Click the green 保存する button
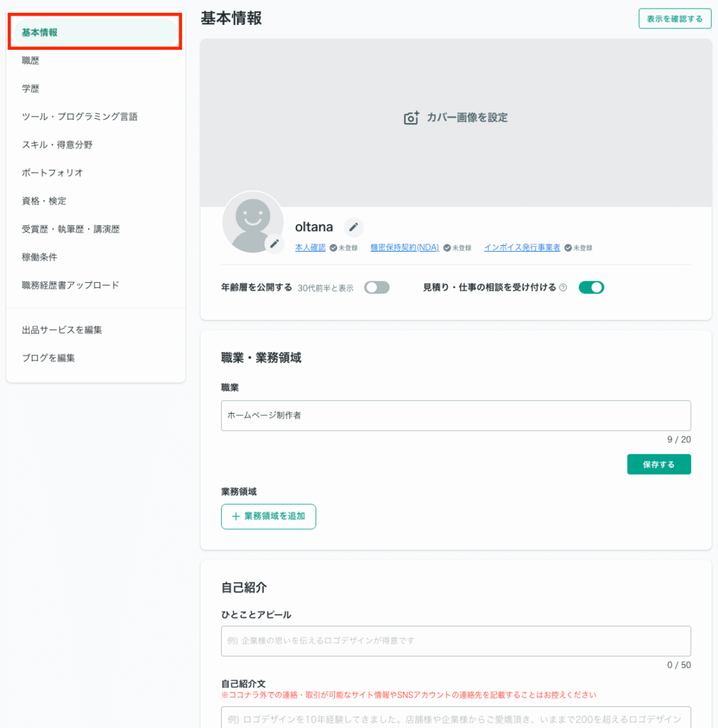The height and width of the screenshot is (728, 718). [658, 464]
